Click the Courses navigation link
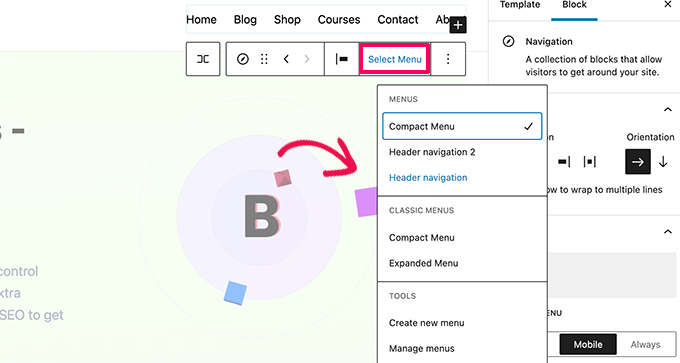Viewport: 680px width, 363px height. pyautogui.click(x=339, y=20)
